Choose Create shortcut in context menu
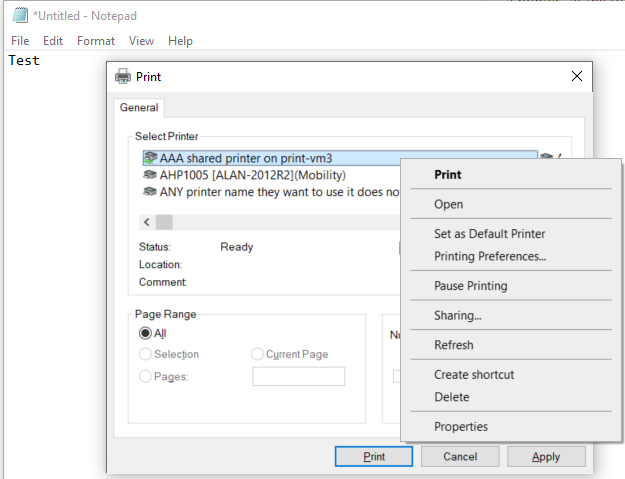Screen dimensions: 625x479 (511, 375)
